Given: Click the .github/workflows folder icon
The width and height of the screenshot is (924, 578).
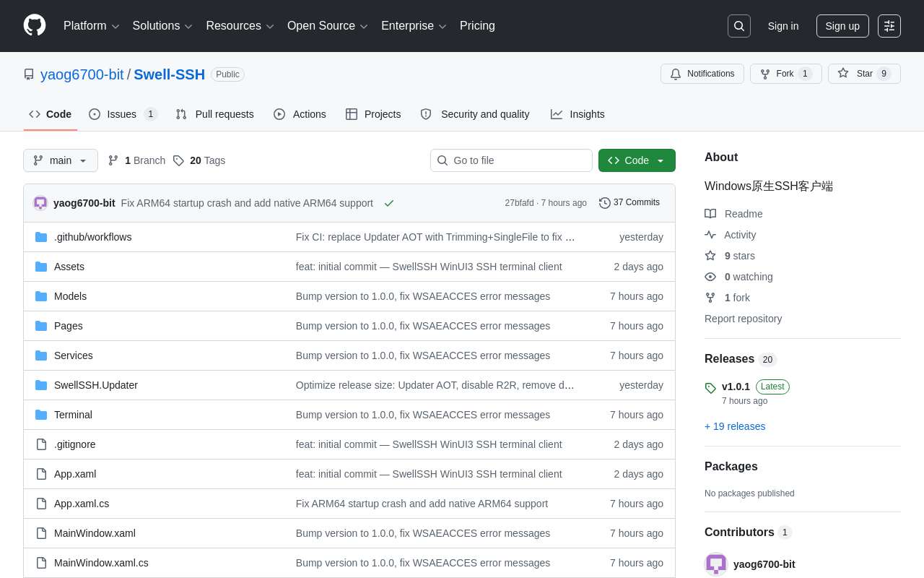Looking at the screenshot, I should (x=41, y=237).
